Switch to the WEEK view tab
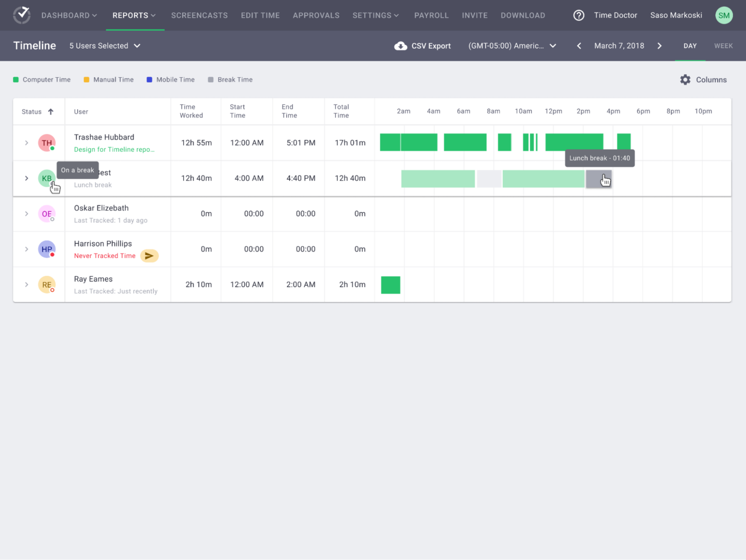 pyautogui.click(x=723, y=46)
